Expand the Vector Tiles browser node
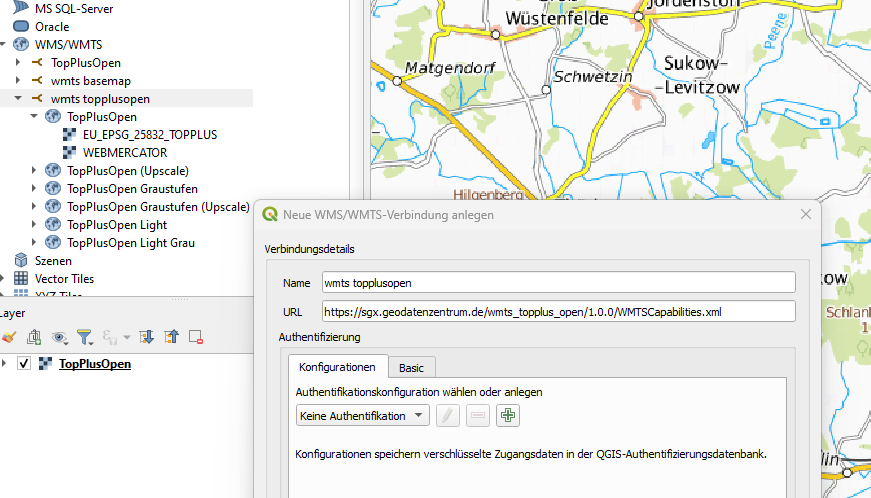The image size is (871, 498). [3, 278]
